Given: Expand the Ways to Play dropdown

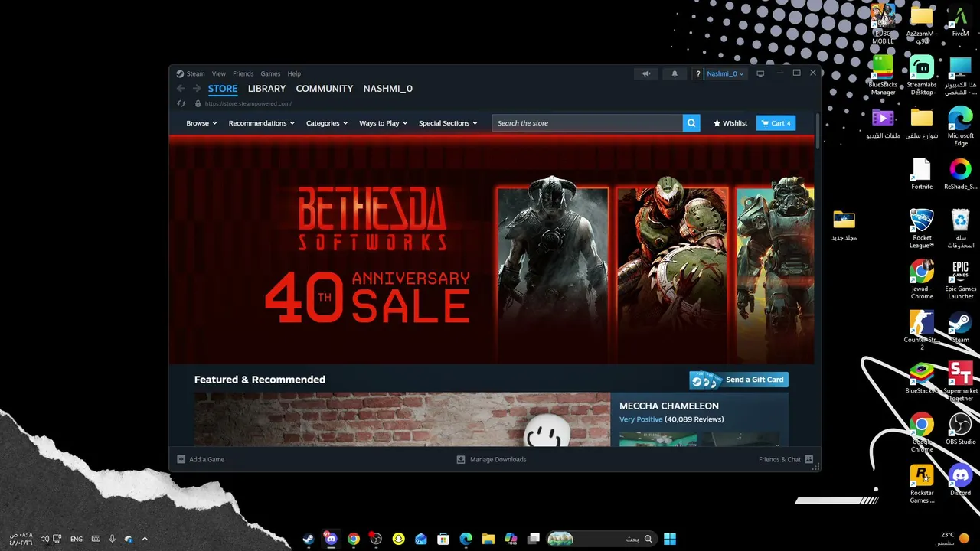Looking at the screenshot, I should point(384,123).
